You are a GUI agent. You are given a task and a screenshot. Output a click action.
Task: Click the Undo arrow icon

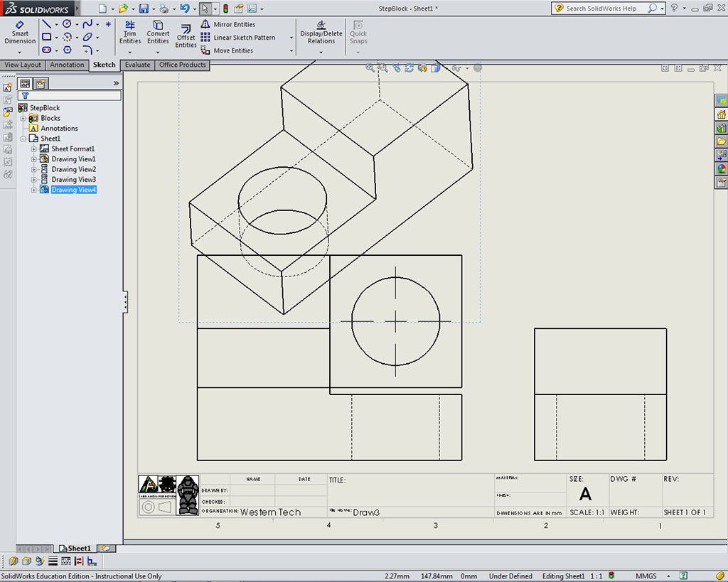coord(184,9)
